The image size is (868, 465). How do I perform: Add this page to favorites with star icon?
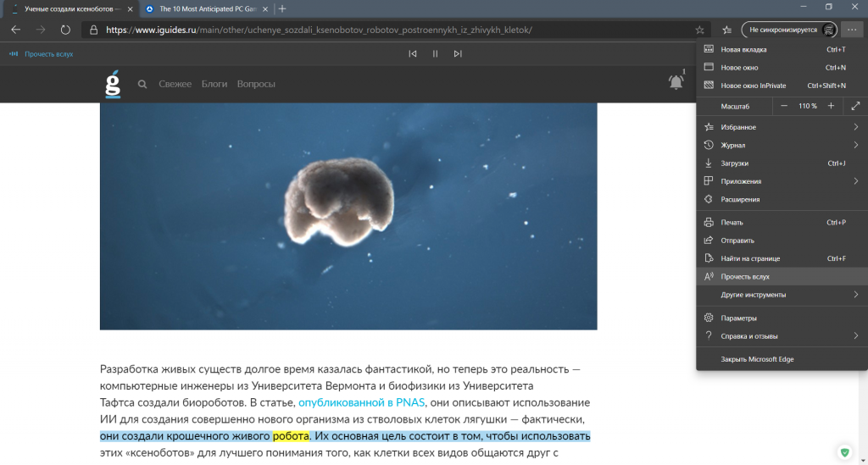click(x=699, y=30)
